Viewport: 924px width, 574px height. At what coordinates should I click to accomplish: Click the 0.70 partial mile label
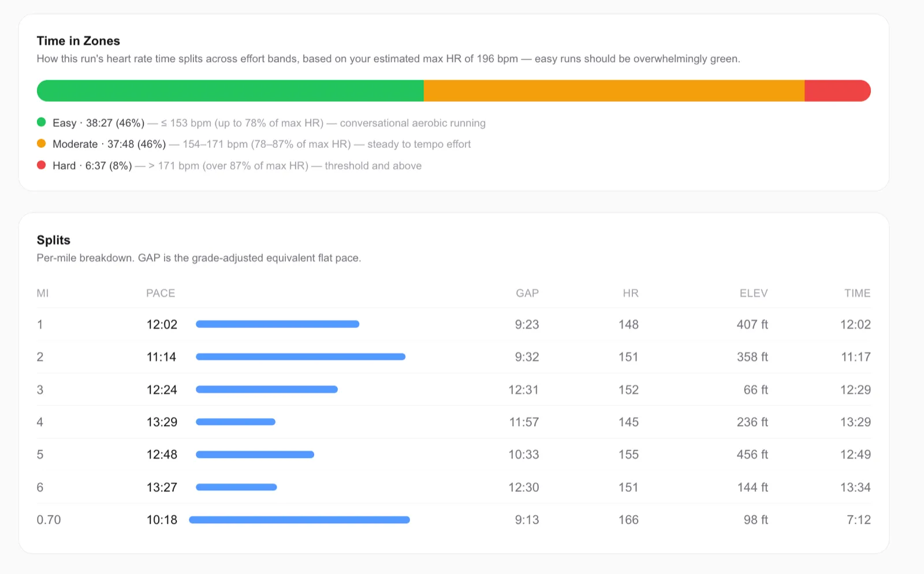(x=49, y=520)
